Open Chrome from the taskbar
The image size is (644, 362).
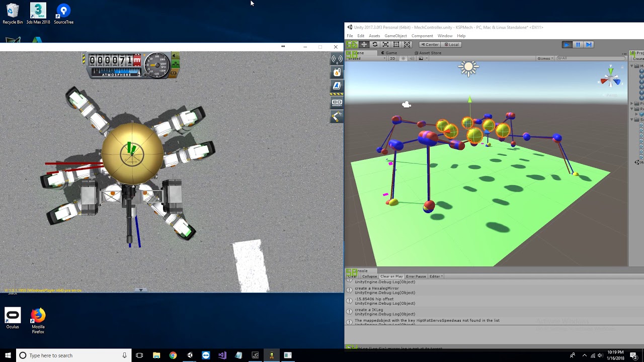173,355
